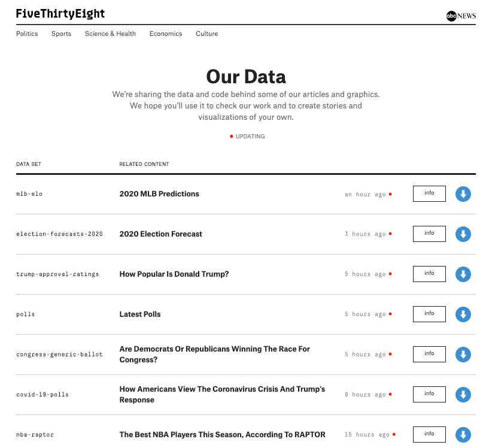Click the red UPDATING status indicator

(247, 136)
